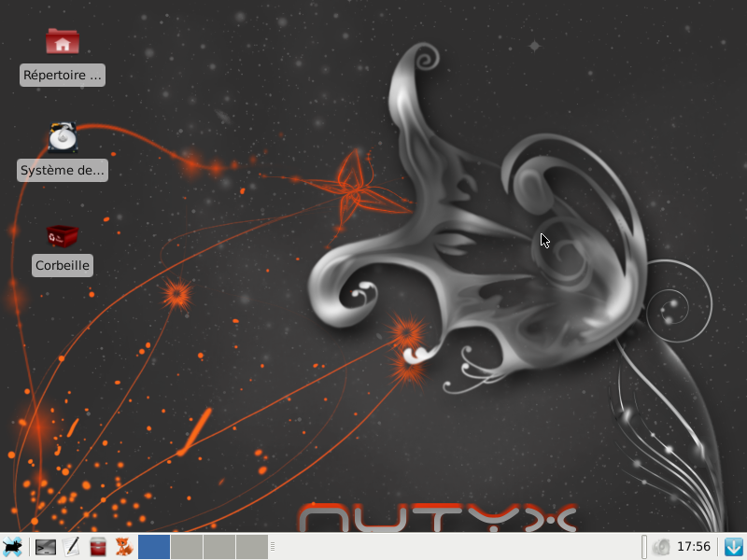Switch to the third workspace in pager
This screenshot has height=560, width=747.
click(x=219, y=547)
